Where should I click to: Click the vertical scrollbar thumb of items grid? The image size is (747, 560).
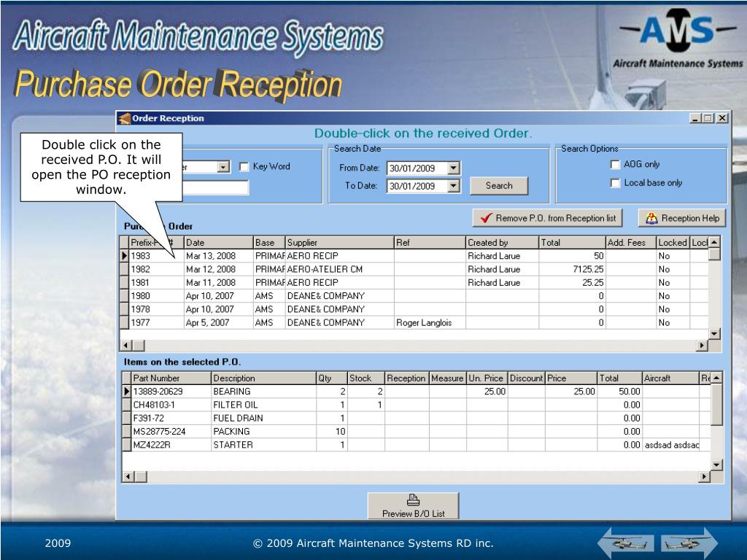716,404
